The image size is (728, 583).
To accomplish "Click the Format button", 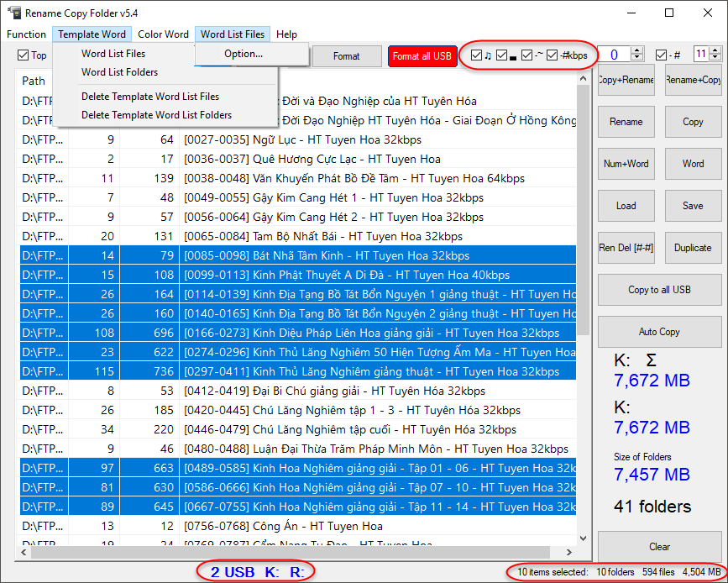I will [x=346, y=56].
